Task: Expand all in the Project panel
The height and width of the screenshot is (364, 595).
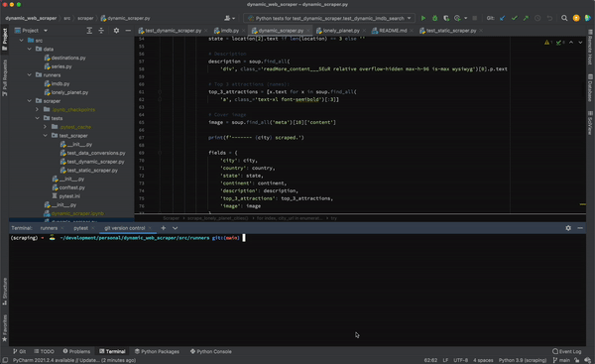Action: pos(89,31)
